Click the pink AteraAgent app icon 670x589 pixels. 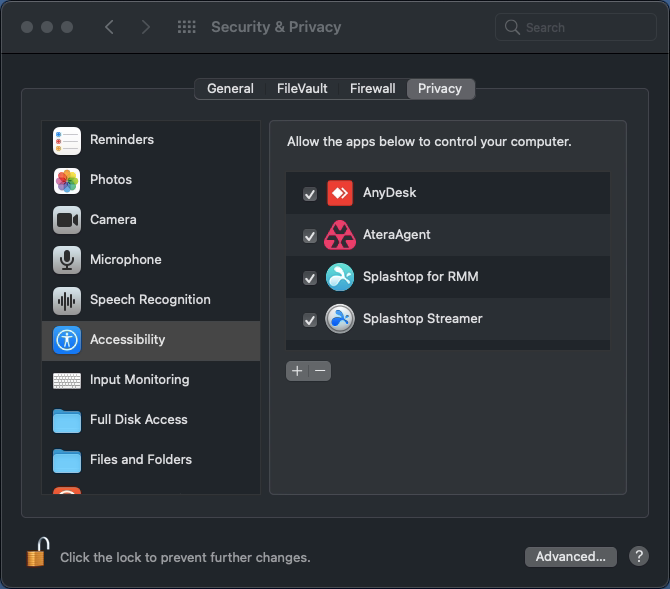point(340,235)
